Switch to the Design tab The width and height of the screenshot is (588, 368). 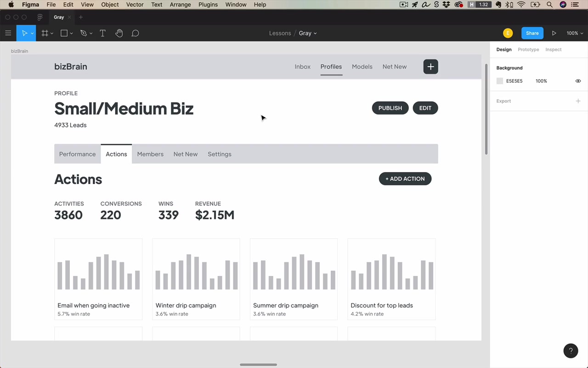(504, 50)
